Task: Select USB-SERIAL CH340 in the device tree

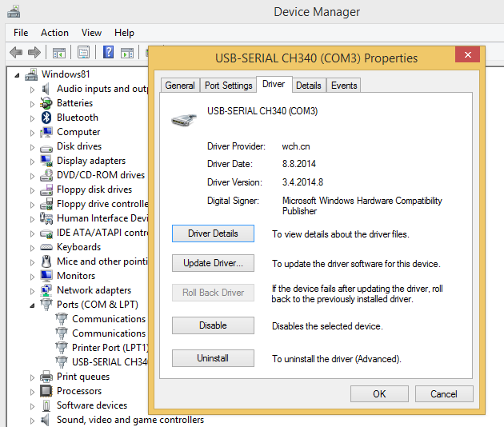Action: 110,362
